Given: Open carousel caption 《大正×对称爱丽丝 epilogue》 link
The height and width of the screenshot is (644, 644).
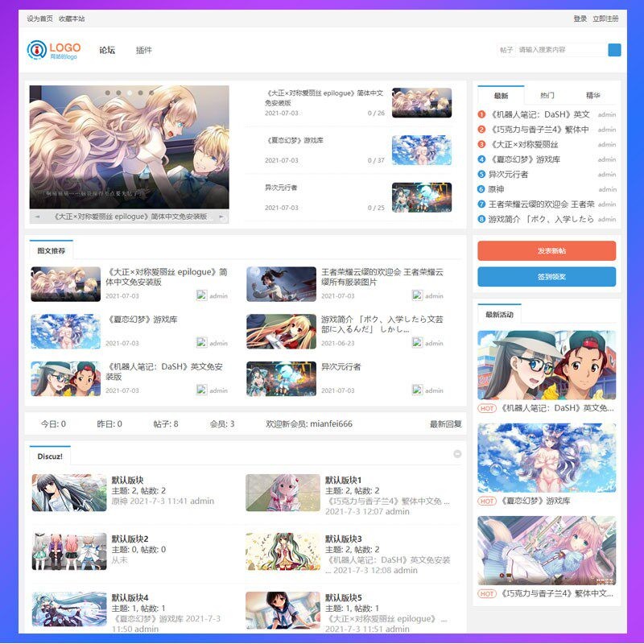Looking at the screenshot, I should tap(130, 217).
